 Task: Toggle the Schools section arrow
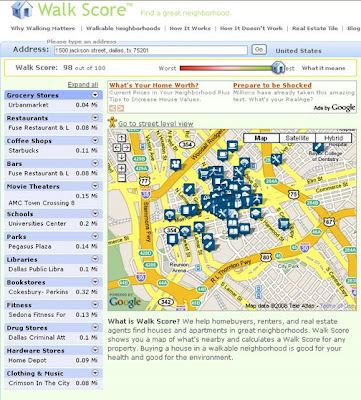point(95,213)
